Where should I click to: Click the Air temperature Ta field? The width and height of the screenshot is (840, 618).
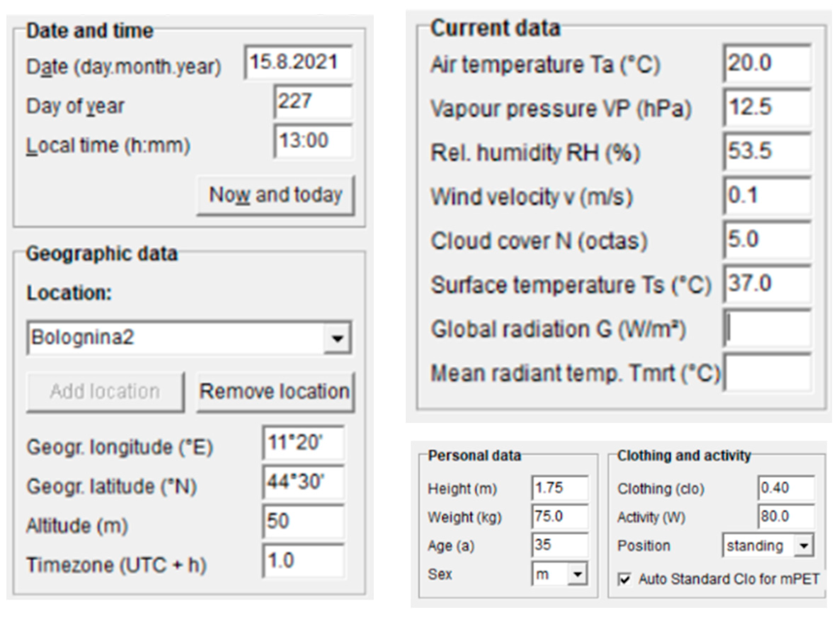pyautogui.click(x=767, y=63)
